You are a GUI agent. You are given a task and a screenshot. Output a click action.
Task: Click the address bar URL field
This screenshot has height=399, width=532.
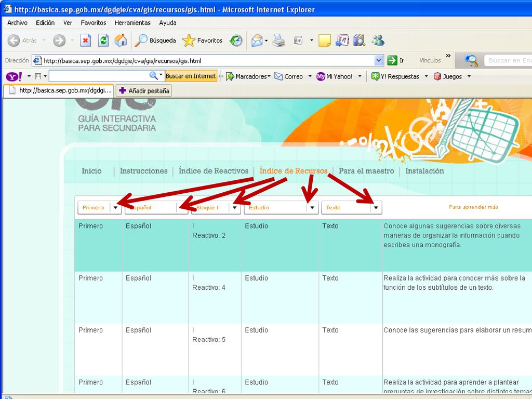(x=208, y=61)
